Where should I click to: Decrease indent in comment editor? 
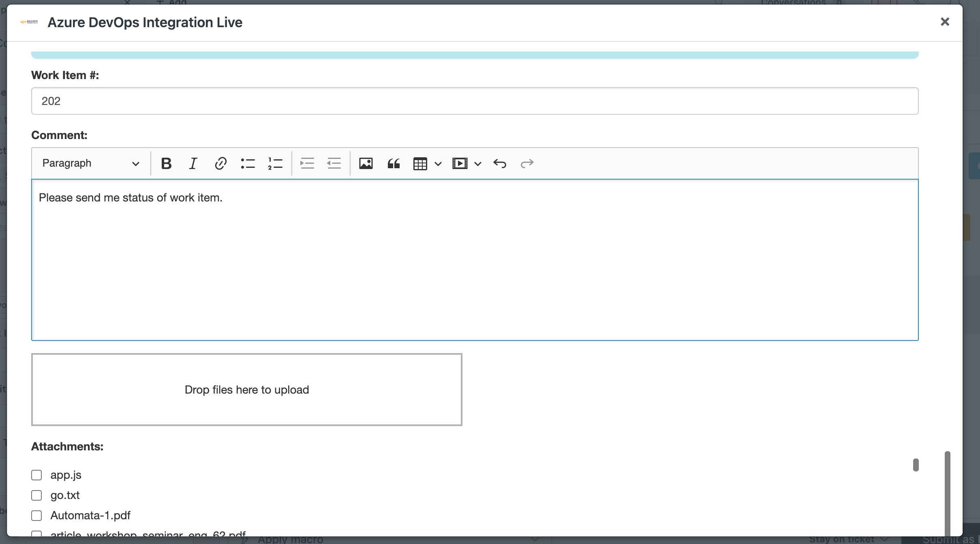point(334,163)
